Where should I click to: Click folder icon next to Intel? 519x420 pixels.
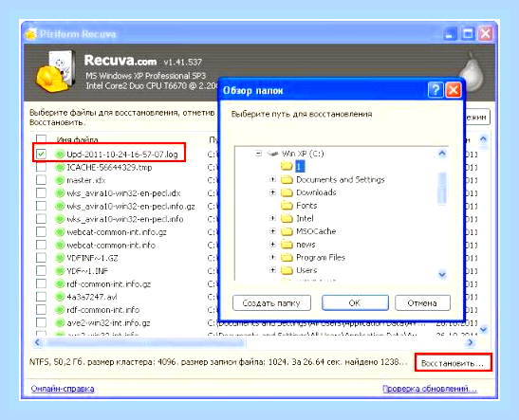click(x=287, y=219)
